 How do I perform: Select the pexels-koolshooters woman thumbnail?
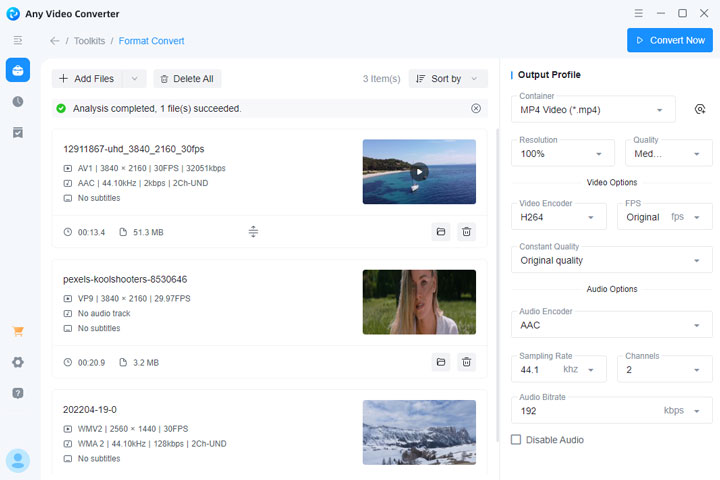(x=419, y=302)
